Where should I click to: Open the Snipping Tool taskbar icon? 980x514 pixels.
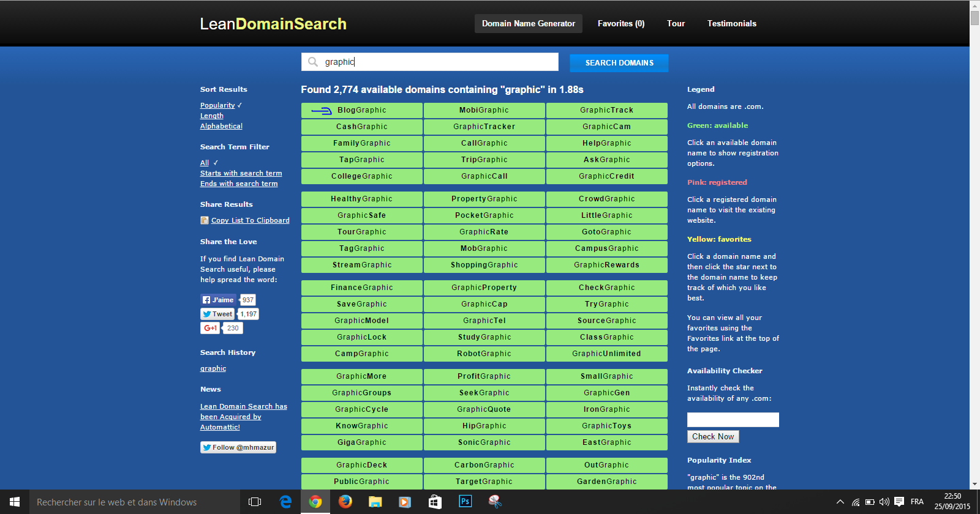click(x=495, y=502)
